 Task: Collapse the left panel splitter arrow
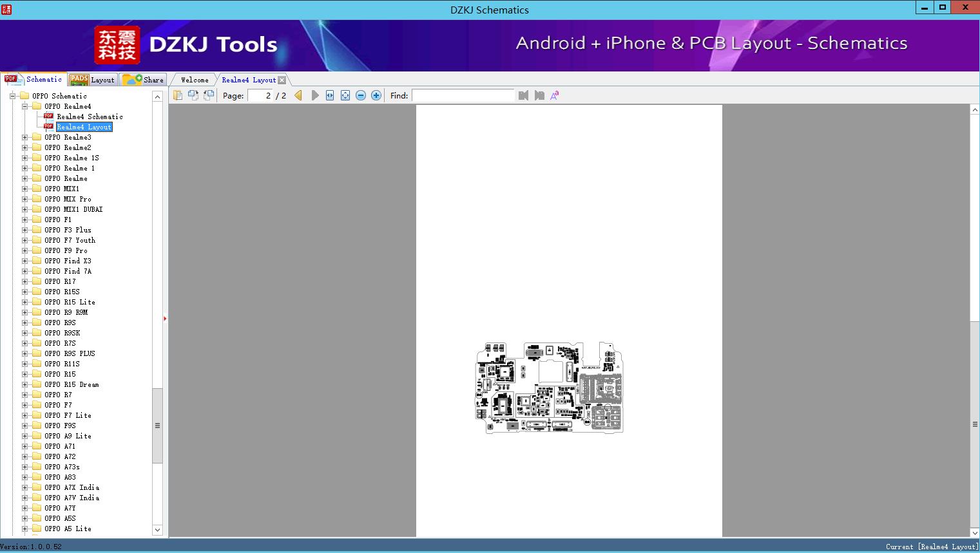[x=165, y=318]
